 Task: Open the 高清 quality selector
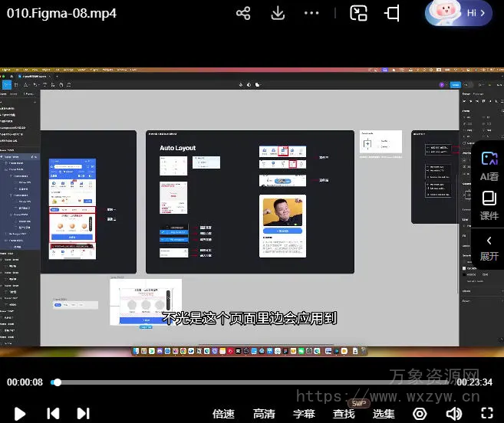(264, 414)
